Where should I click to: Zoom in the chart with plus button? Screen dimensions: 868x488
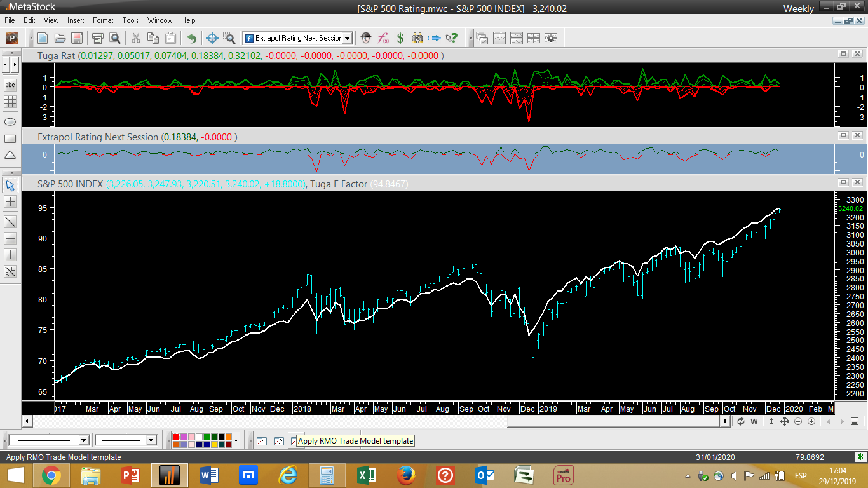click(x=812, y=421)
